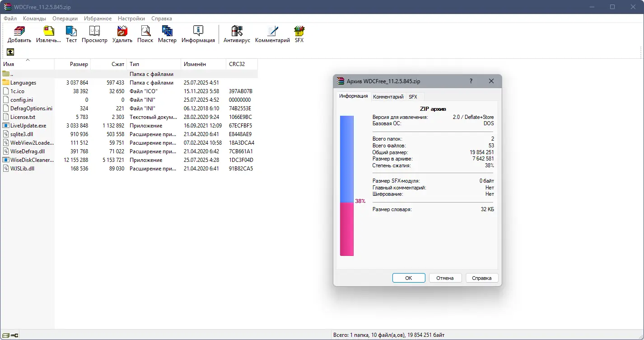644x340 pixels.
Task: Click size value 12 155 288
Action: (76, 160)
